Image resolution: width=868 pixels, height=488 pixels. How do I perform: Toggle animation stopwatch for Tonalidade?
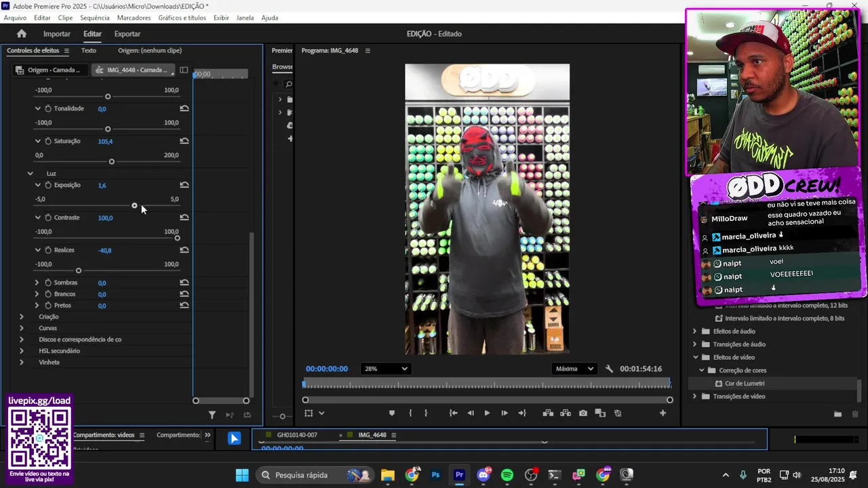coord(48,108)
